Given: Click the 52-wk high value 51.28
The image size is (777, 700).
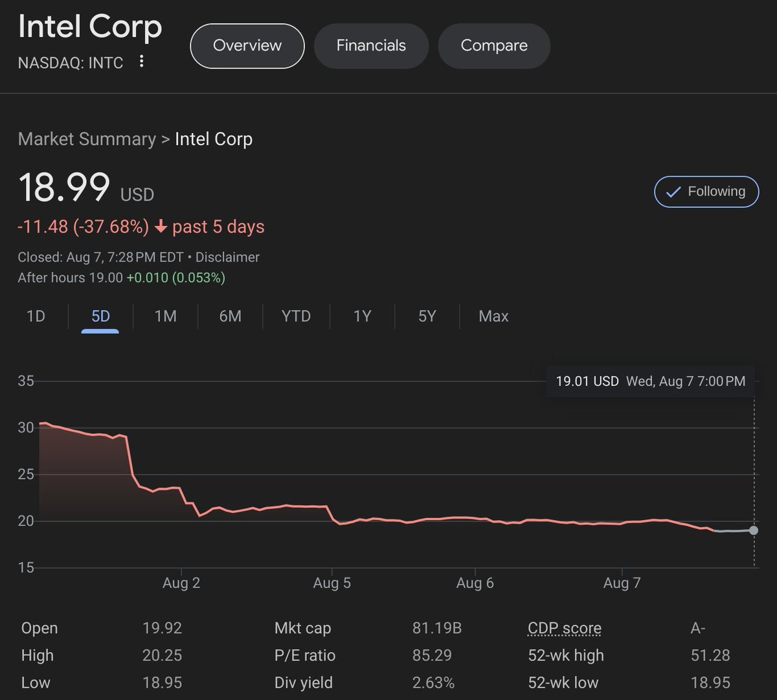Looking at the screenshot, I should 710,655.
